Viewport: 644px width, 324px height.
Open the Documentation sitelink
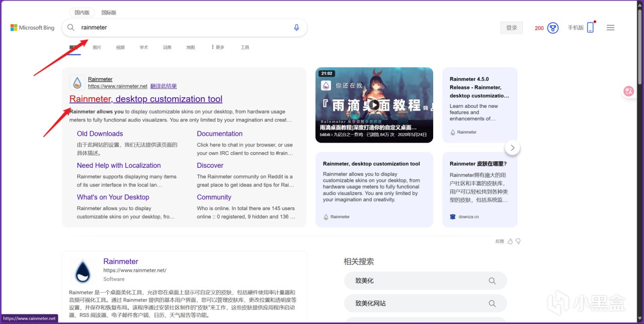[x=220, y=134]
